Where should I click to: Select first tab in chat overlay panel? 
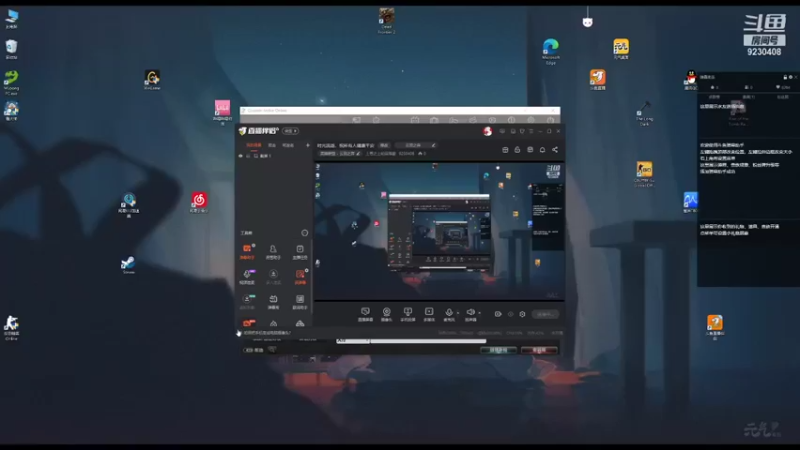pyautogui.click(x=714, y=96)
